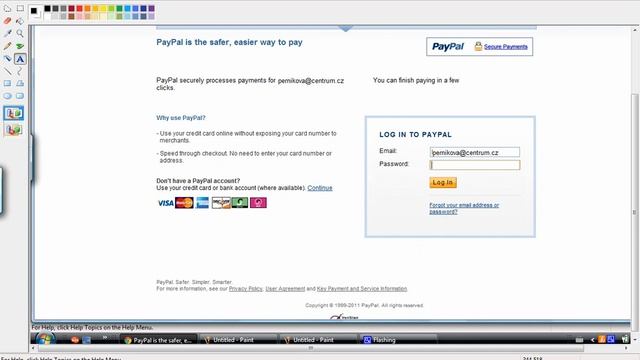This screenshot has width=640, height=360.
Task: Select the Polygon shape tool
Action: click(20, 83)
